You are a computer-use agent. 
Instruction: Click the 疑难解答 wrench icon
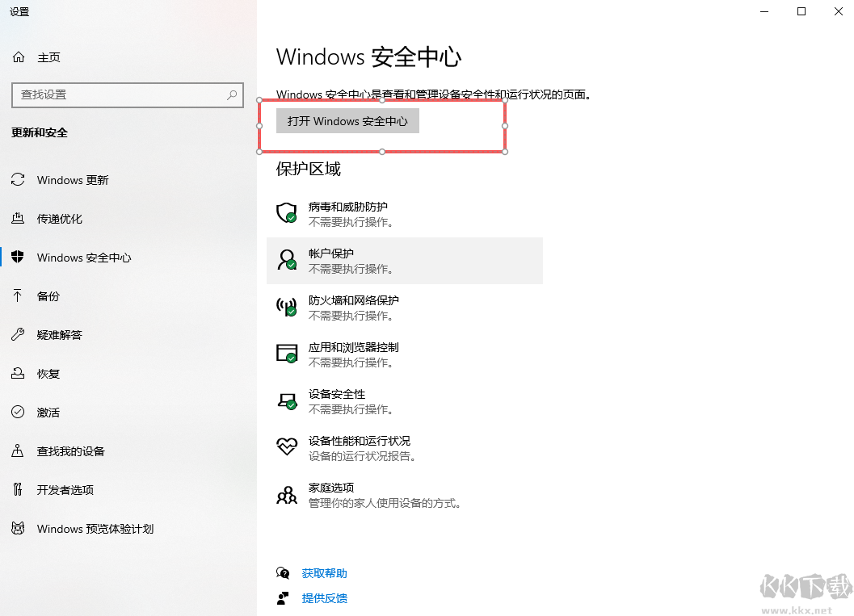click(x=18, y=334)
